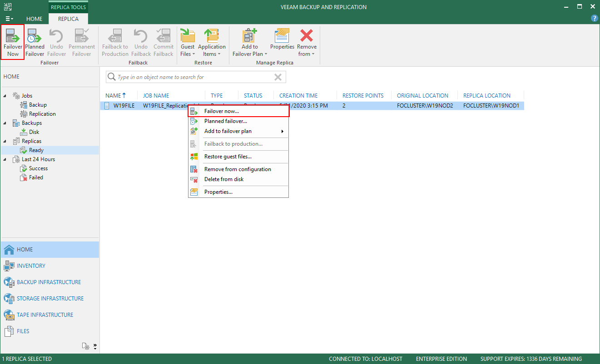The width and height of the screenshot is (600, 364).
Task: Open Add to Failover Plan dropdown
Action: tap(250, 43)
